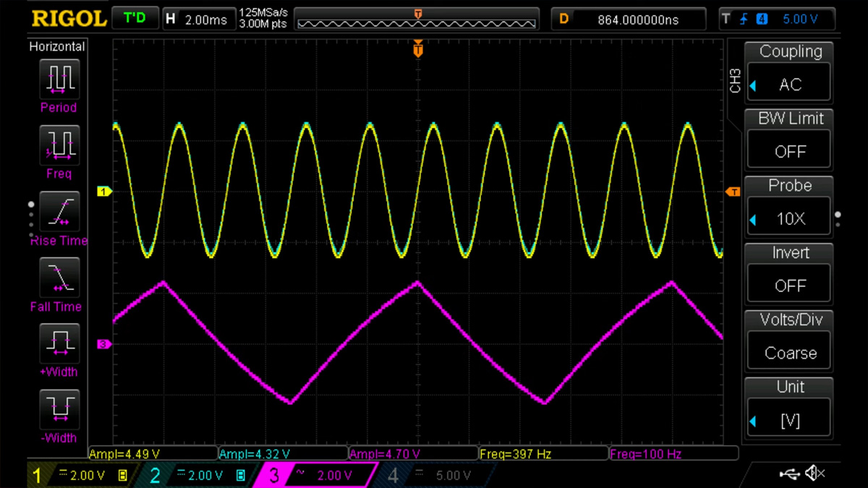Click the horizontal timebase 2.00ms readout
This screenshot has width=868, height=488.
click(197, 20)
